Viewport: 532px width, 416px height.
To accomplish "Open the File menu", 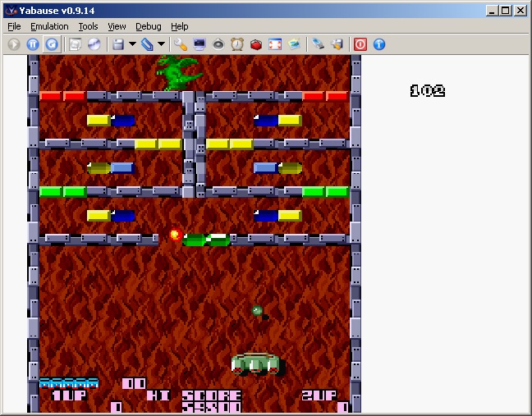I will tap(14, 26).
